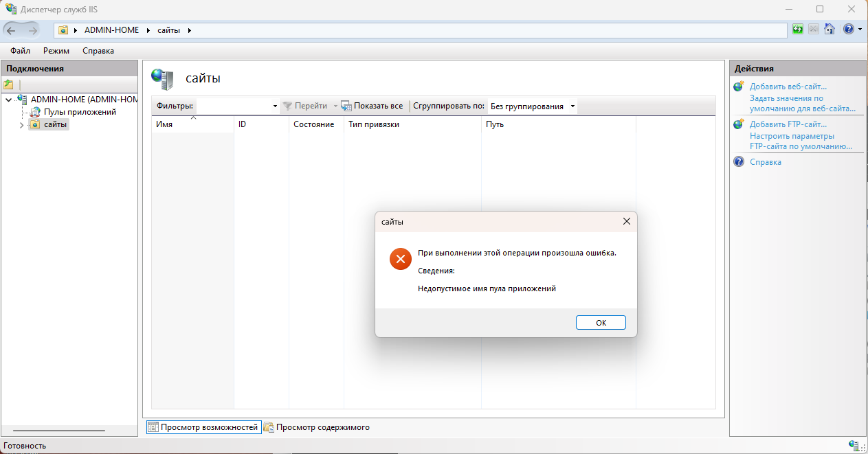Open the Режим menu

[56, 51]
